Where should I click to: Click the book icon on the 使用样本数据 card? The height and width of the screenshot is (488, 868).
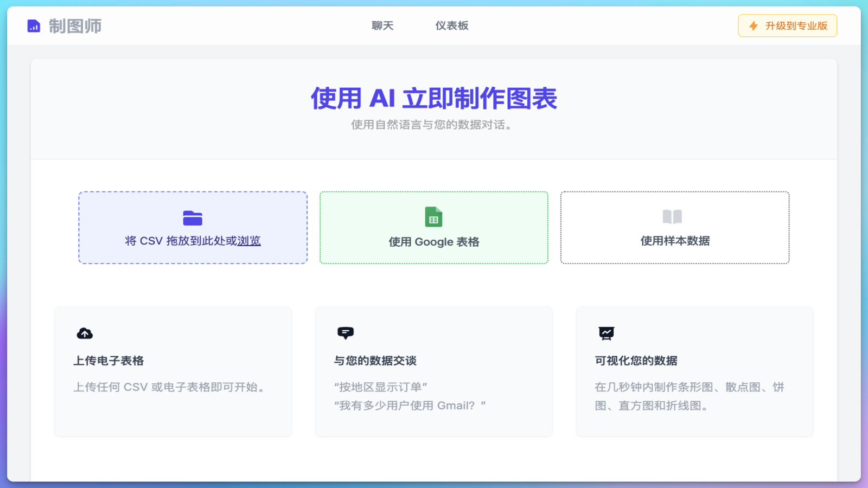674,217
